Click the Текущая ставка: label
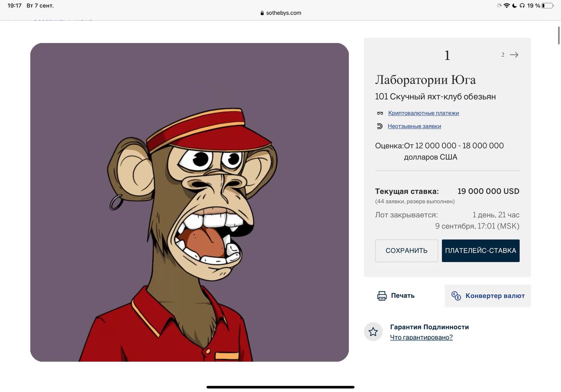Image resolution: width=561 pixels, height=392 pixels. (x=407, y=191)
